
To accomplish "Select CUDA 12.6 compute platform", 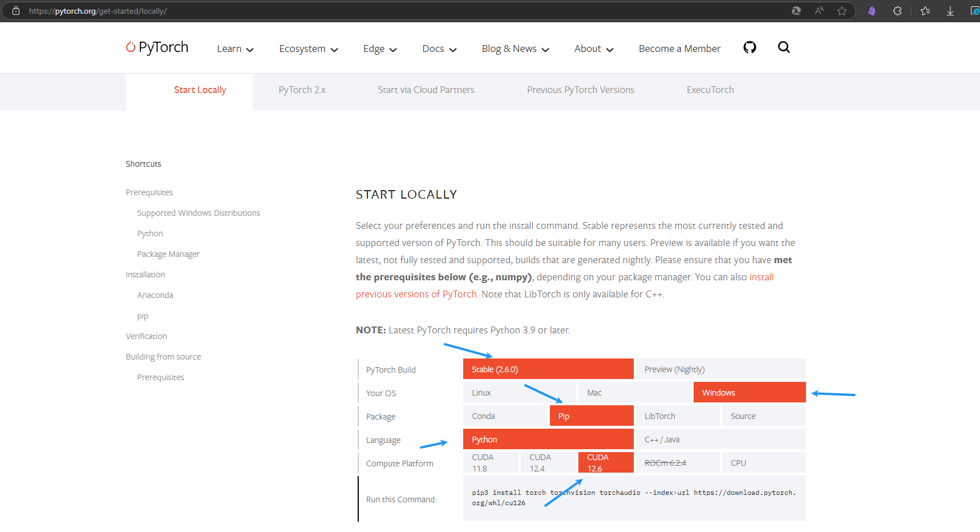I will pyautogui.click(x=606, y=462).
